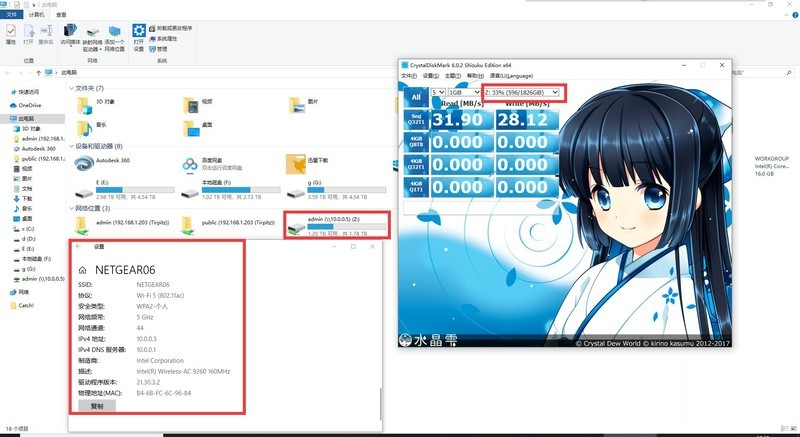Click 卸载或更改程序 in the ribbon
Screen dimensions: 800x437
[x=170, y=28]
